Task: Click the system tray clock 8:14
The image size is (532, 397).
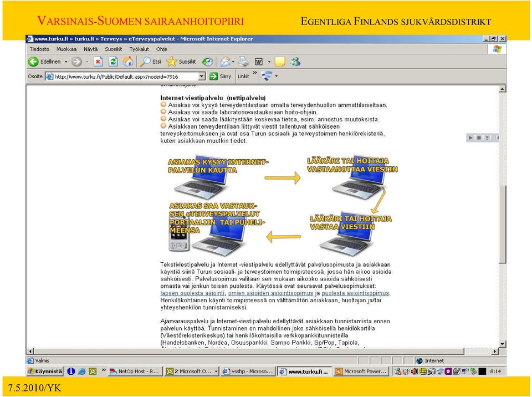Action: [495, 371]
